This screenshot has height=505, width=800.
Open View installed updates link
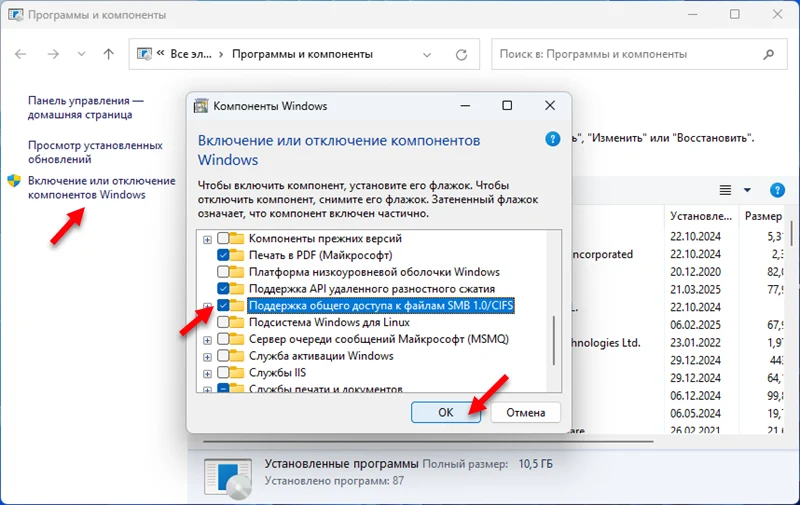pos(95,152)
